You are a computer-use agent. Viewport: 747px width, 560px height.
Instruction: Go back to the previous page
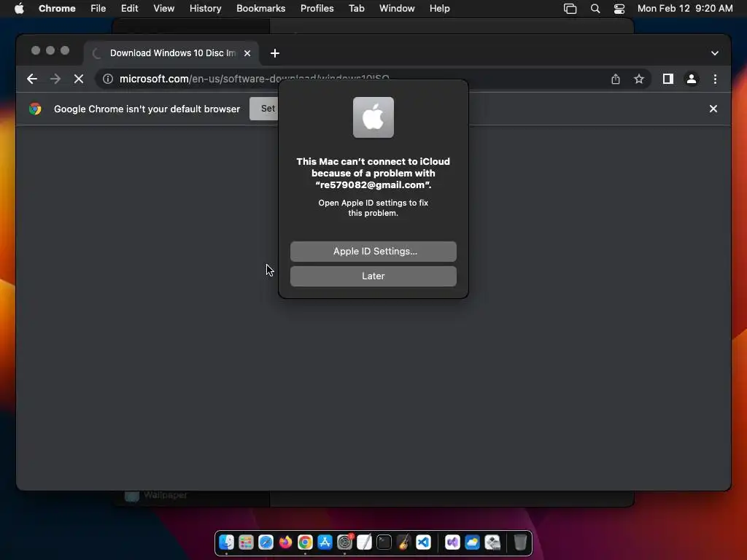tap(32, 79)
